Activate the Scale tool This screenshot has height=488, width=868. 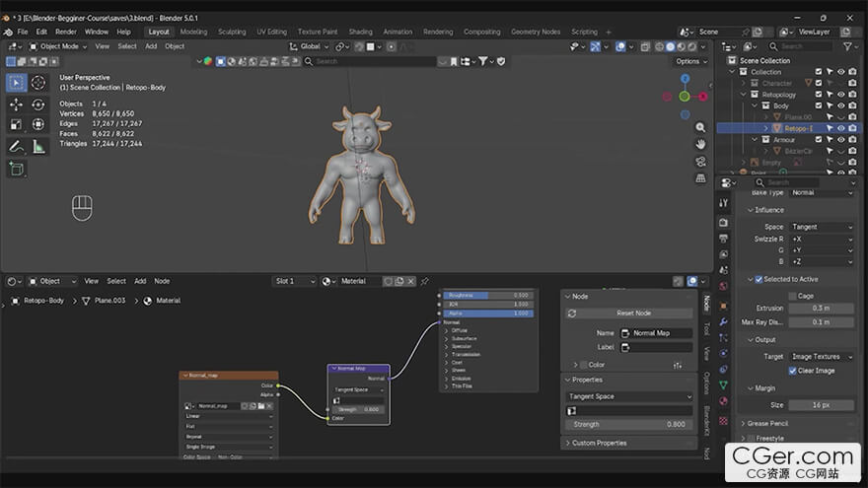(x=16, y=124)
